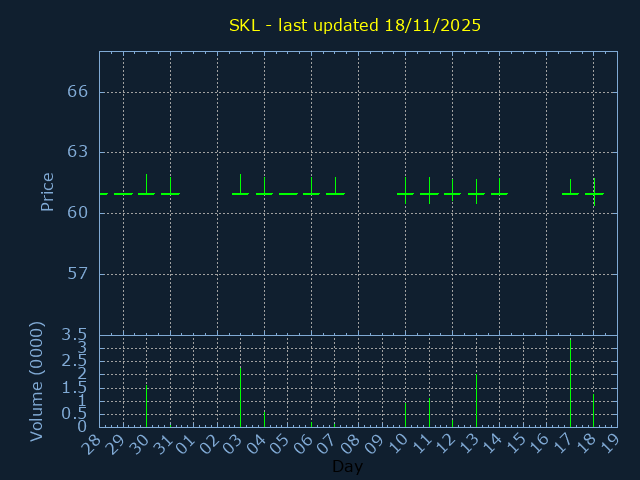Click the Volume (0000) axis label
This screenshot has height=480, width=640.
(37, 381)
